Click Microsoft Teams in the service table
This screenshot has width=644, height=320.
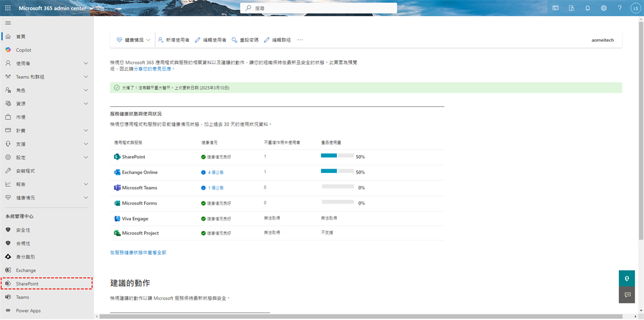(140, 188)
